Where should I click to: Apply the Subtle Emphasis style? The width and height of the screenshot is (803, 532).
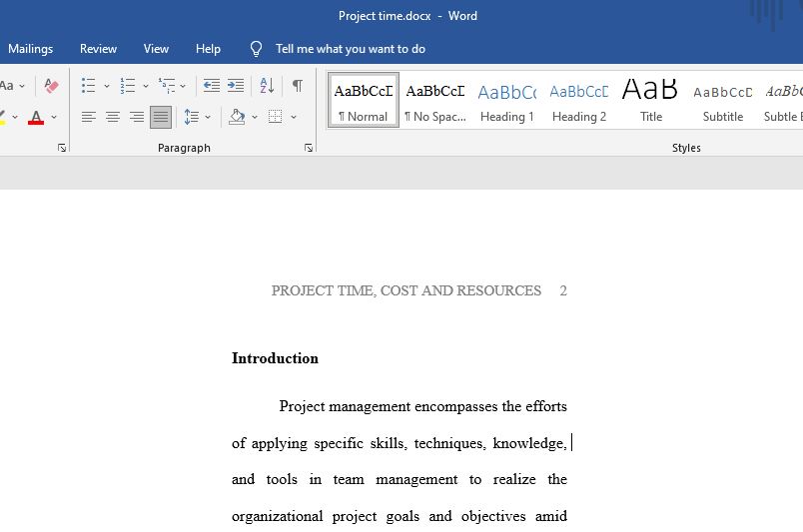pyautogui.click(x=782, y=101)
